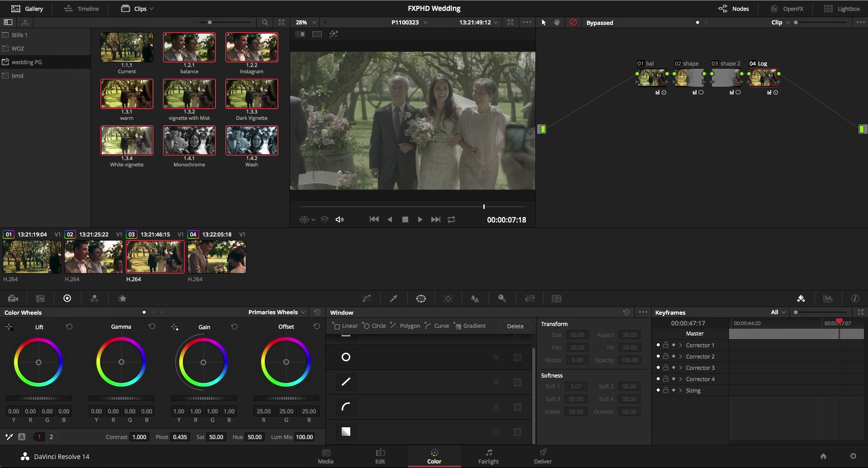The height and width of the screenshot is (468, 868).
Task: Select the Color Wheels palette icon
Action: click(x=67, y=298)
